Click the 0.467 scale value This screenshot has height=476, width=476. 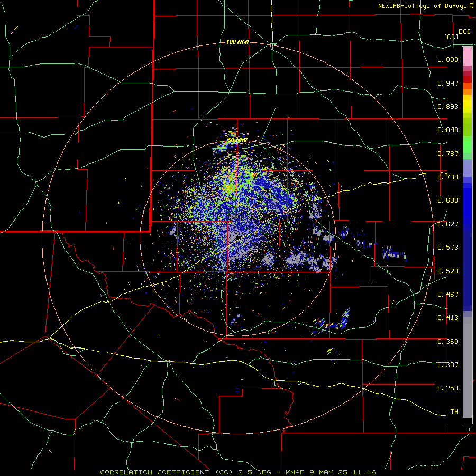[448, 295]
